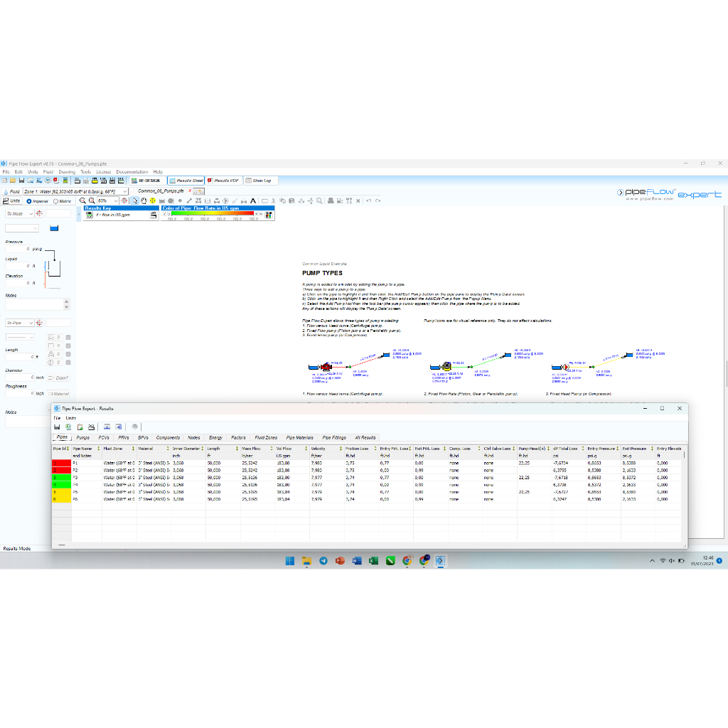Click the Cut scissors icon

[x=273, y=200]
